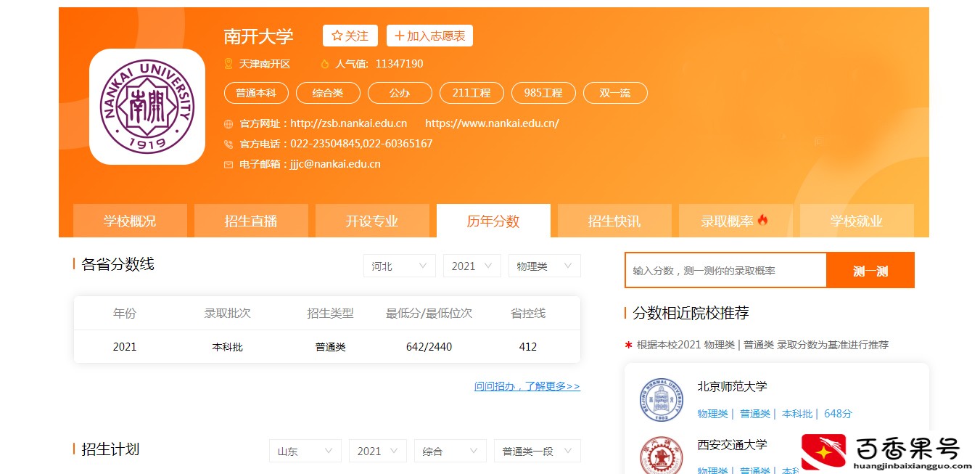Click the 普通类 cell in the score table
Image resolution: width=980 pixels, height=474 pixels.
pos(331,347)
